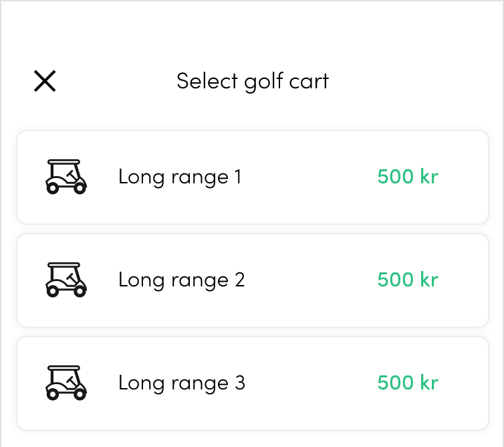
Task: Tap the X icon beside the title
Action: click(x=45, y=81)
